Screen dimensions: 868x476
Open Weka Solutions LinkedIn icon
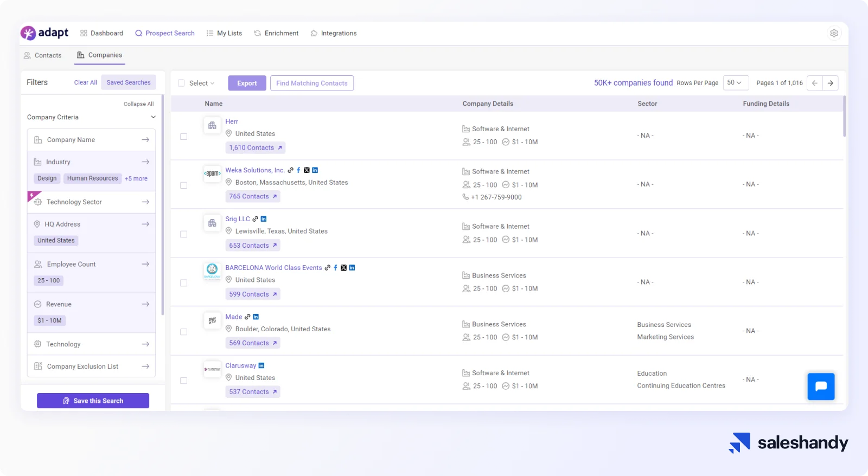click(x=315, y=170)
